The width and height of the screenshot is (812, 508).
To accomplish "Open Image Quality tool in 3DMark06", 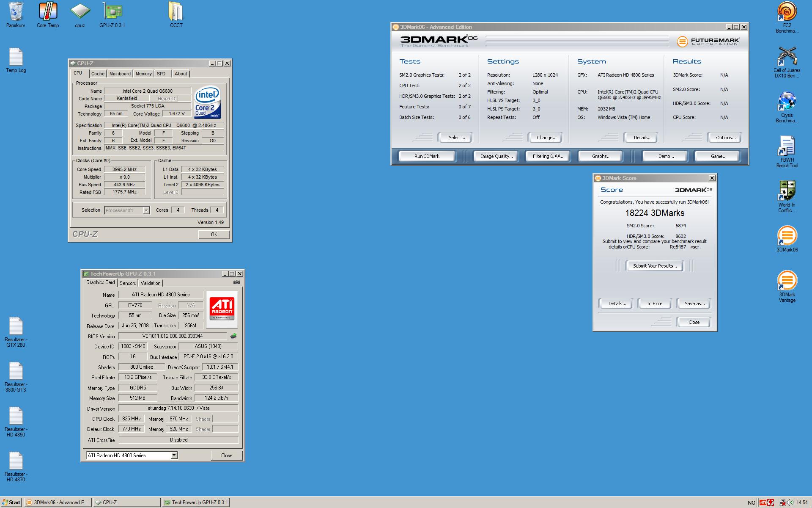I will click(497, 156).
